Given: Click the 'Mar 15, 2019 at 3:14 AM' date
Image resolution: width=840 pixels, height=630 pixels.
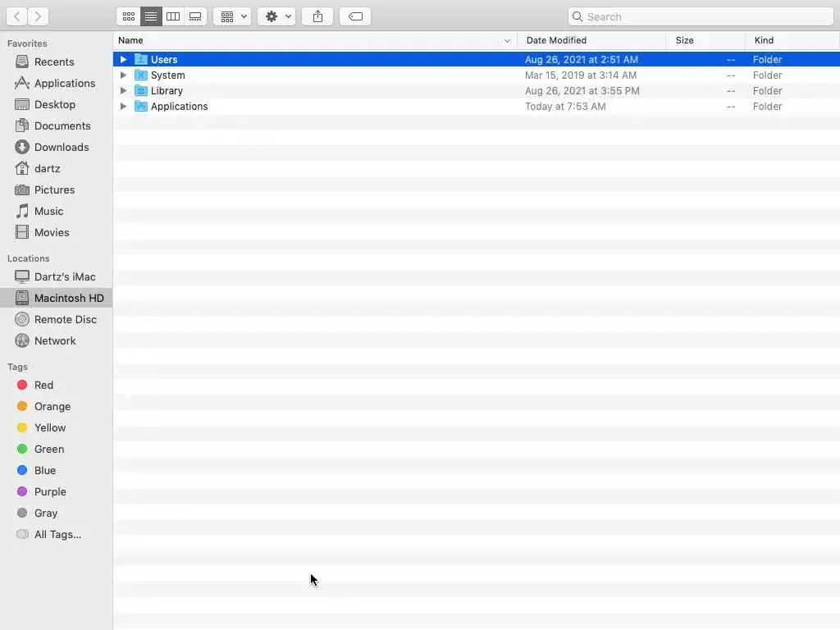Looking at the screenshot, I should pos(581,75).
